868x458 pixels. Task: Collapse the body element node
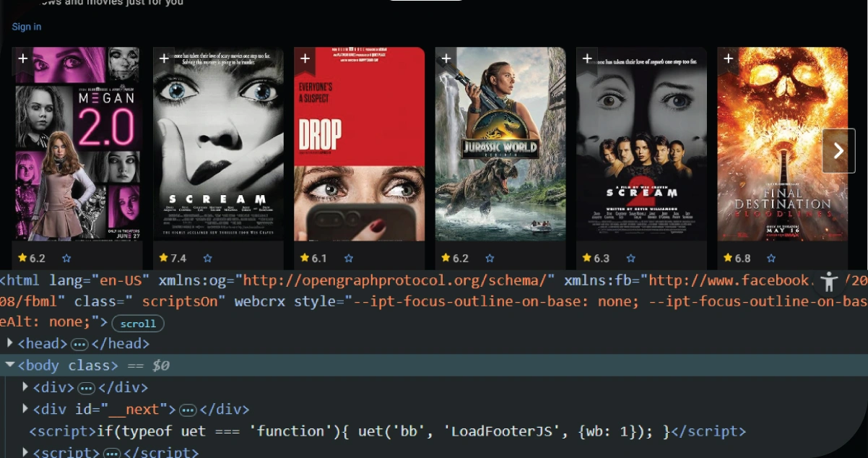[x=10, y=366]
